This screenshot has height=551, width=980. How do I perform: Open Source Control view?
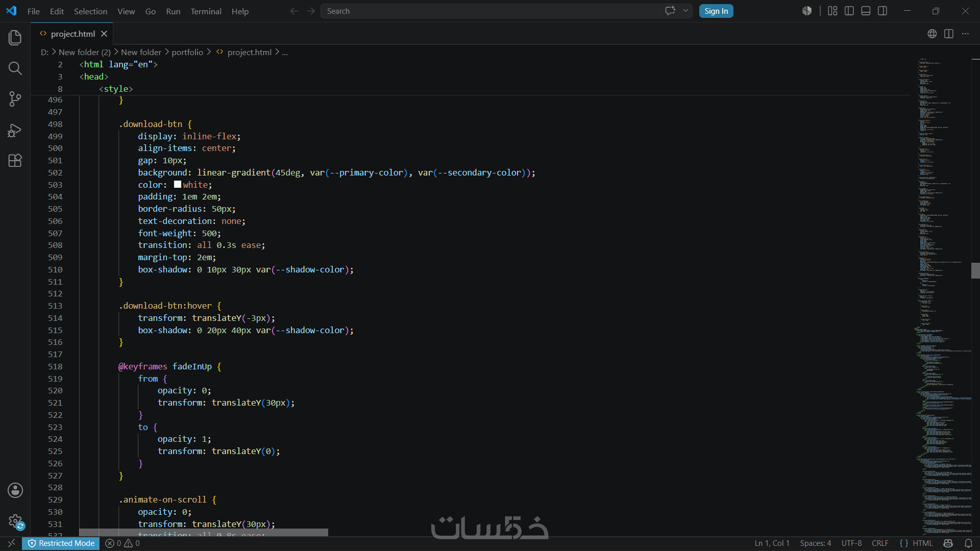pyautogui.click(x=15, y=99)
